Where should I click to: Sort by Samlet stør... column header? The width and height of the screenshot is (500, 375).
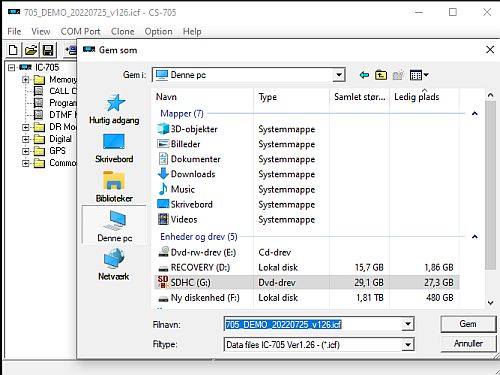[359, 97]
